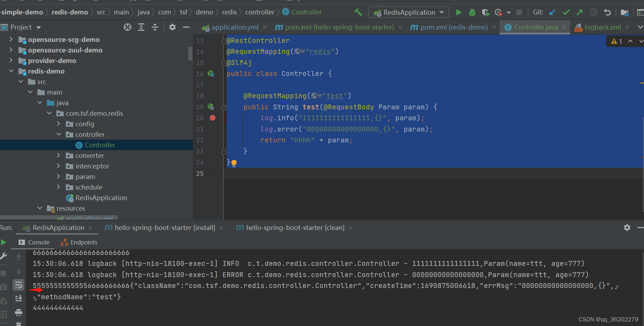Viewport: 644px width, 326px height.
Task: Click the controller breadcrumb in navigation bar
Action: point(260,12)
